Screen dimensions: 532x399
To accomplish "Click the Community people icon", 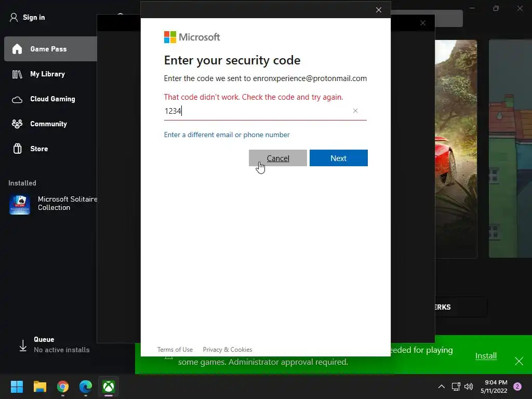I will [x=17, y=124].
